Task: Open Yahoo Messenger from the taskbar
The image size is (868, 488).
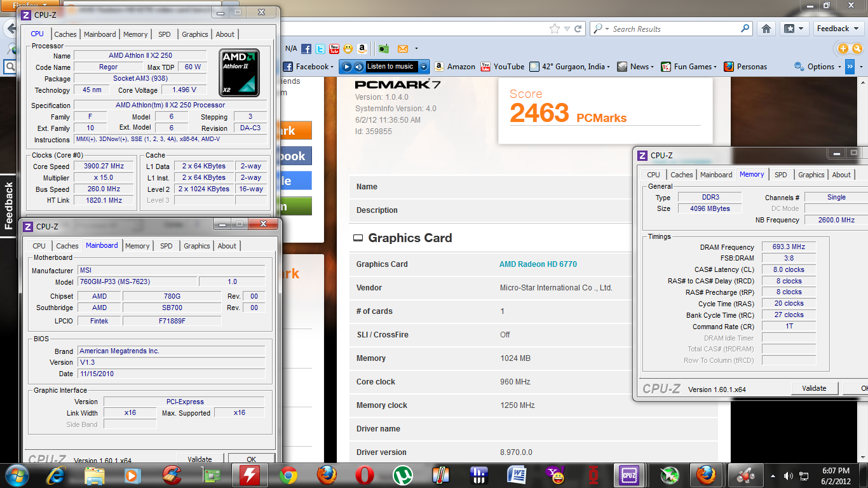Action: point(555,475)
